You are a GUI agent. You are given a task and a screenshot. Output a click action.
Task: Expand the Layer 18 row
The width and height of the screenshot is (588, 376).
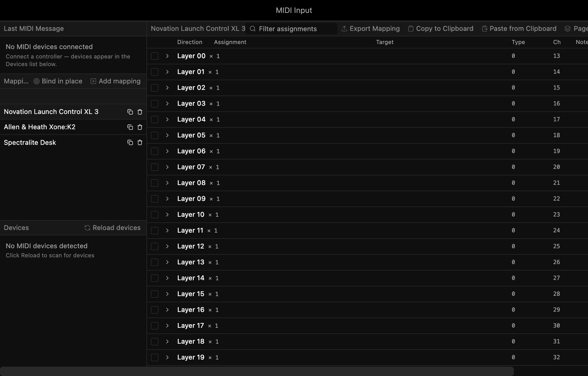[167, 342]
